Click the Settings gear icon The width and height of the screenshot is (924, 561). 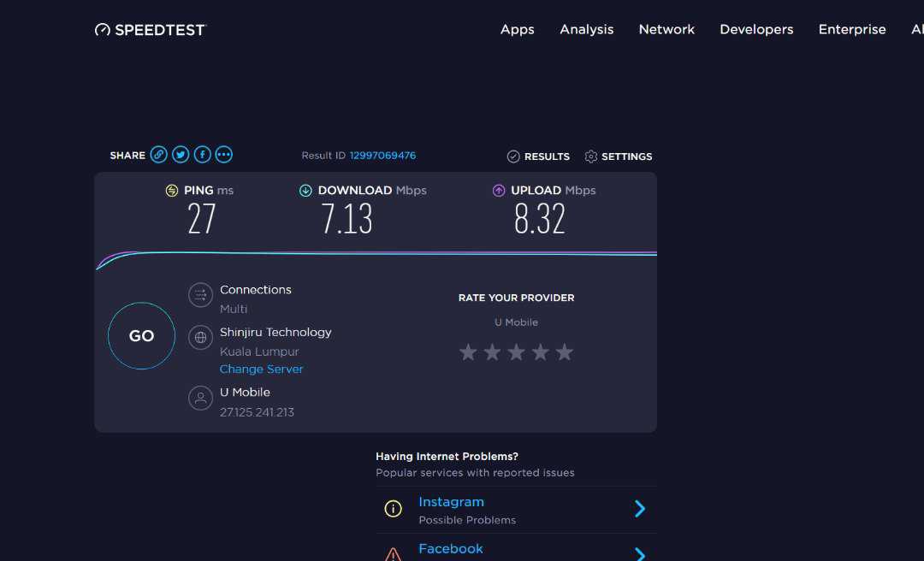pos(591,156)
